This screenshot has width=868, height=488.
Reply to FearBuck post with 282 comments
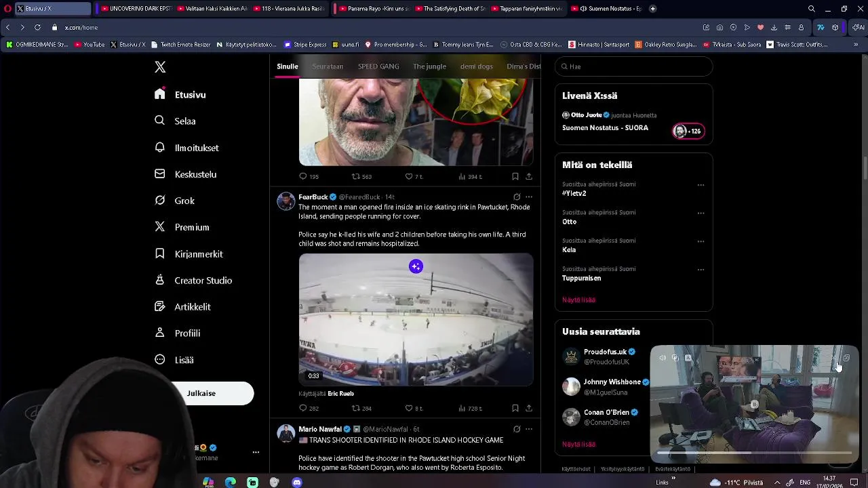click(309, 408)
